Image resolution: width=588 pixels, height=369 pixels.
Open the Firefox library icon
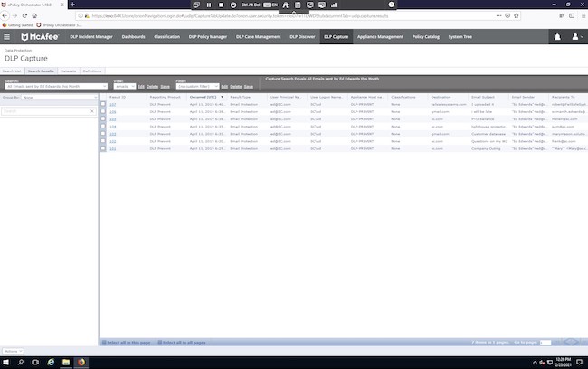point(562,15)
